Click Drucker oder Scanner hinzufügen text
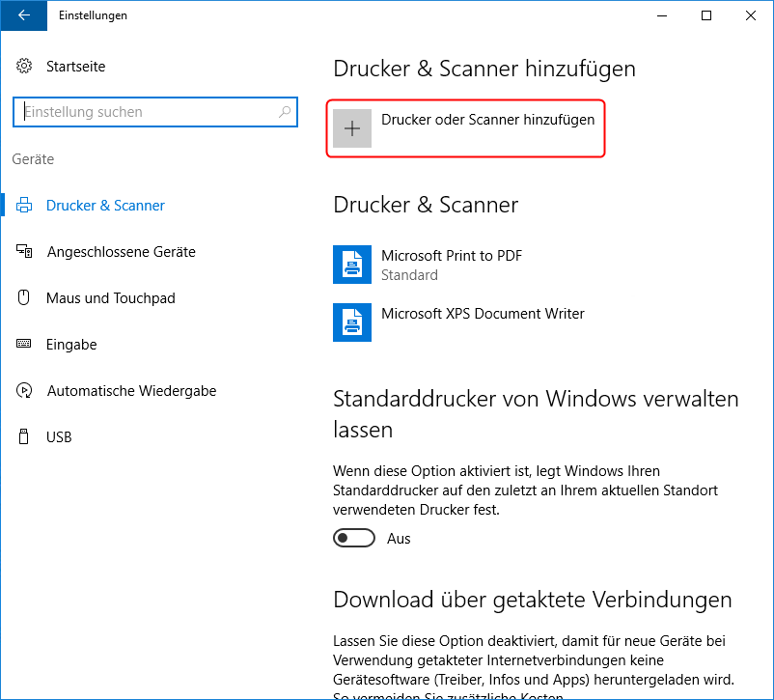Viewport: 774px width, 700px height. pyautogui.click(x=487, y=120)
